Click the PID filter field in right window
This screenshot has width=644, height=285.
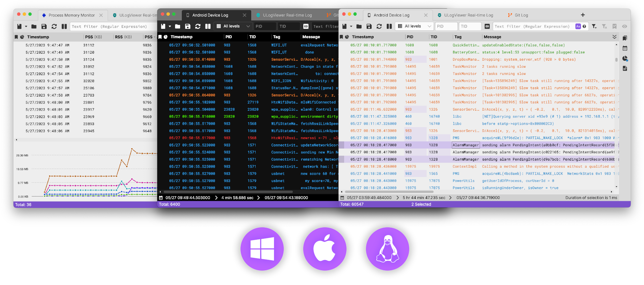[x=446, y=26]
